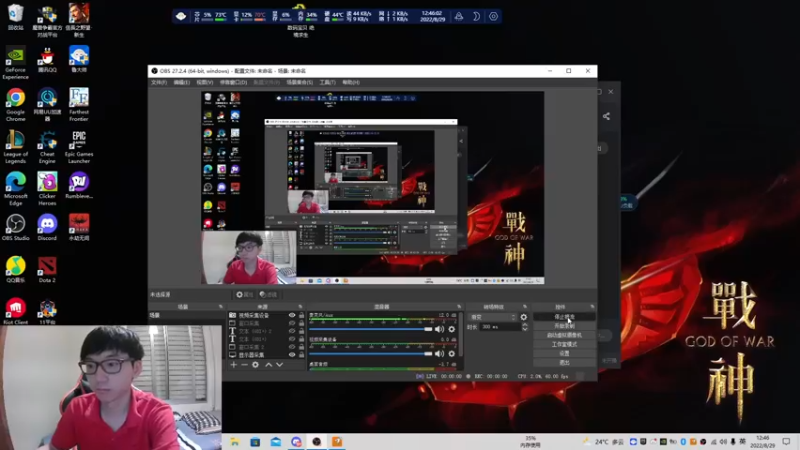The image size is (800, 450).
Task: Click the Stop Streaming button in Controls
Action: (564, 317)
